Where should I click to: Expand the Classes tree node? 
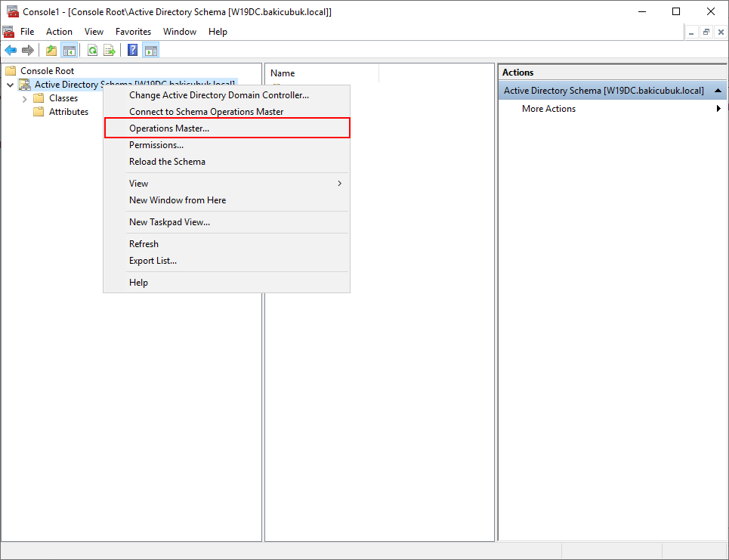tap(25, 98)
